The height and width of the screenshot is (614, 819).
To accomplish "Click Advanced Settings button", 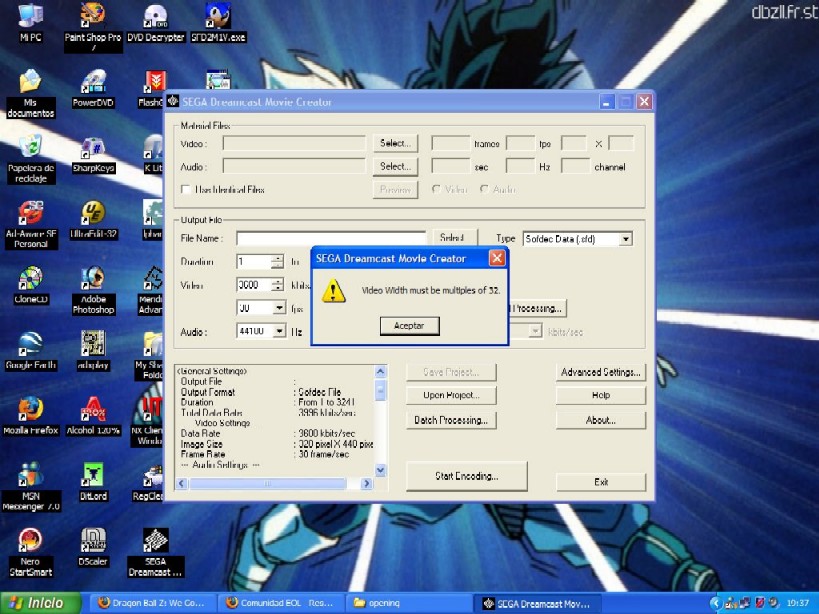I will pyautogui.click(x=601, y=372).
